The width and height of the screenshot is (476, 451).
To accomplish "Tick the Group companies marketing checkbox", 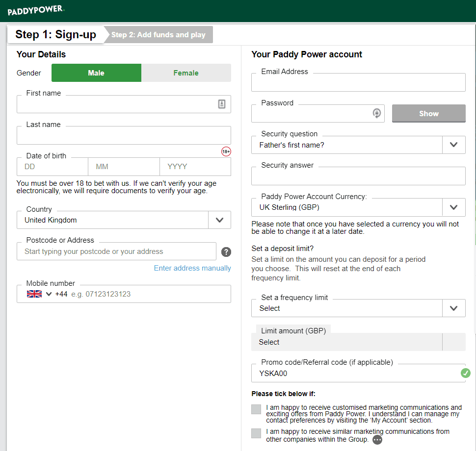I will pyautogui.click(x=256, y=433).
